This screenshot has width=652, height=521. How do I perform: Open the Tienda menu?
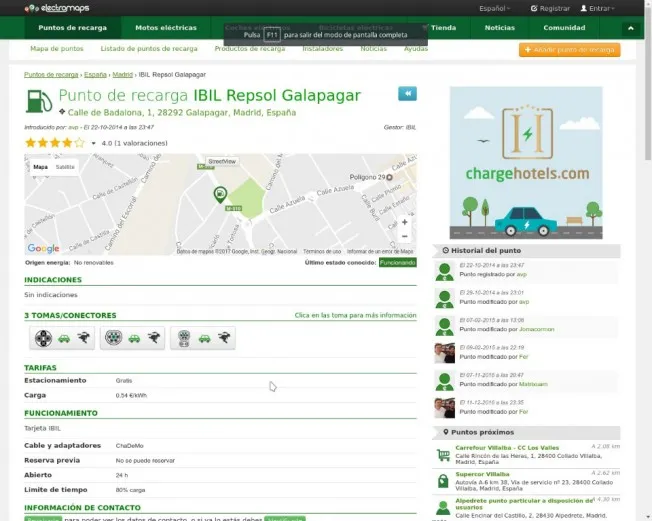(x=443, y=27)
